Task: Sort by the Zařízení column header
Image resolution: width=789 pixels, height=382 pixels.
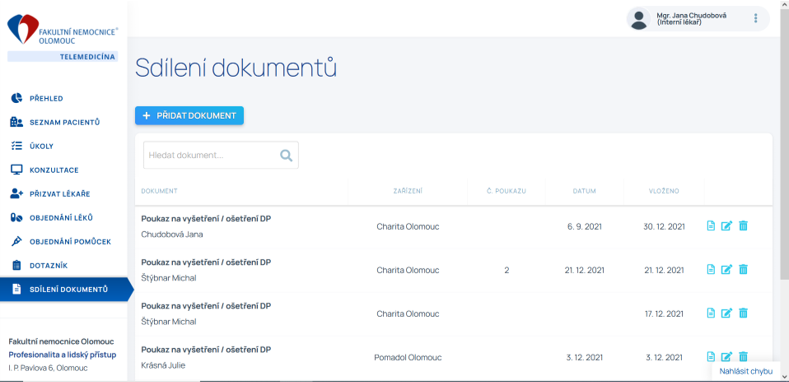Action: [x=408, y=191]
